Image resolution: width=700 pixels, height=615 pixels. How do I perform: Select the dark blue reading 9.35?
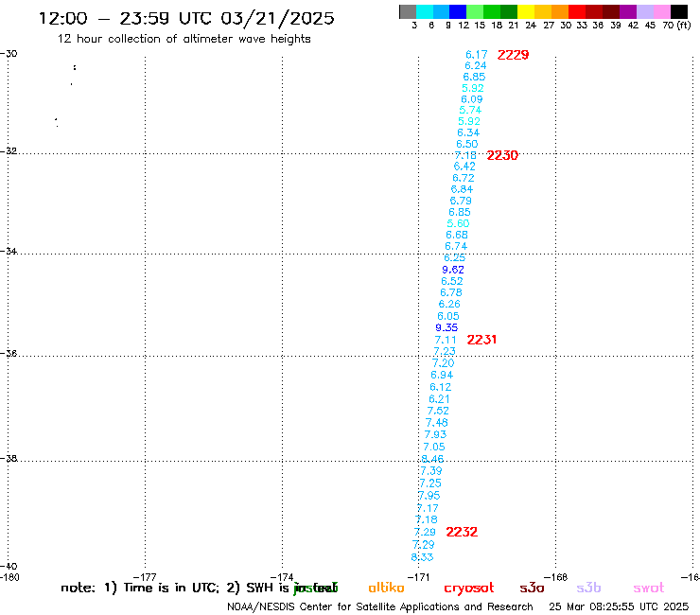tap(446, 327)
